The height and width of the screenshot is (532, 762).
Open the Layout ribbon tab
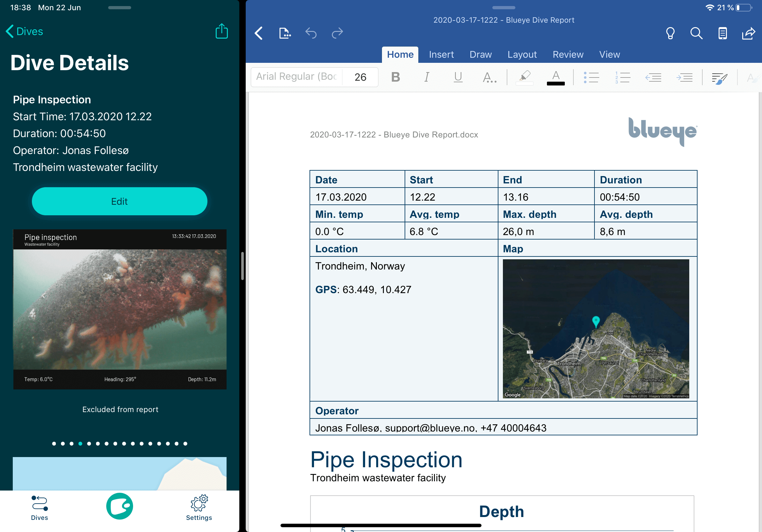coord(522,55)
